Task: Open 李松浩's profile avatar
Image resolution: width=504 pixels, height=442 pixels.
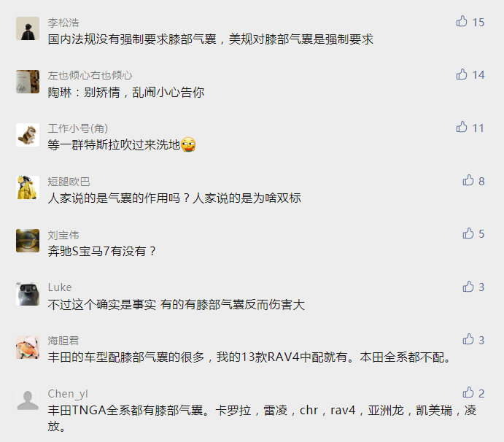Action: pyautogui.click(x=28, y=28)
